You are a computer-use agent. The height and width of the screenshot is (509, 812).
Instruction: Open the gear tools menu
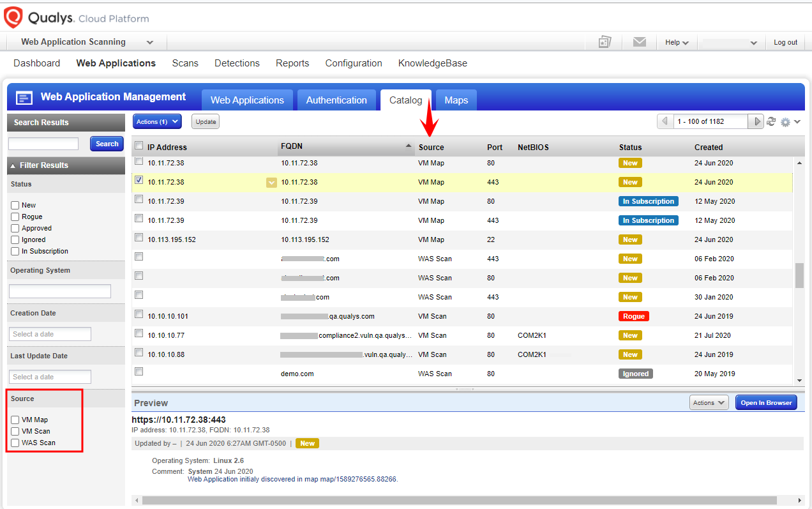pyautogui.click(x=790, y=122)
